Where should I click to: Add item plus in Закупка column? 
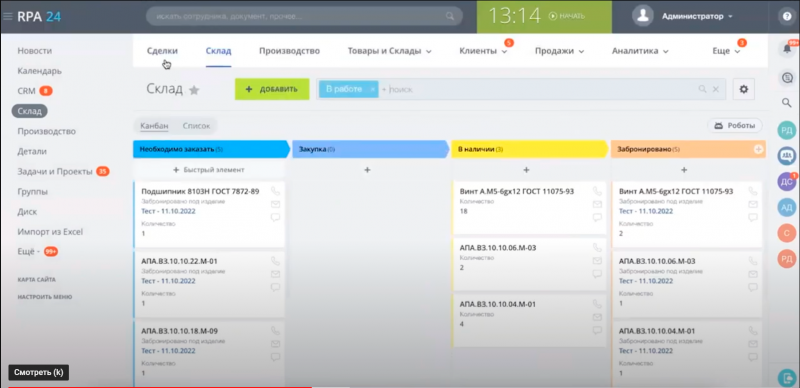pyautogui.click(x=367, y=169)
